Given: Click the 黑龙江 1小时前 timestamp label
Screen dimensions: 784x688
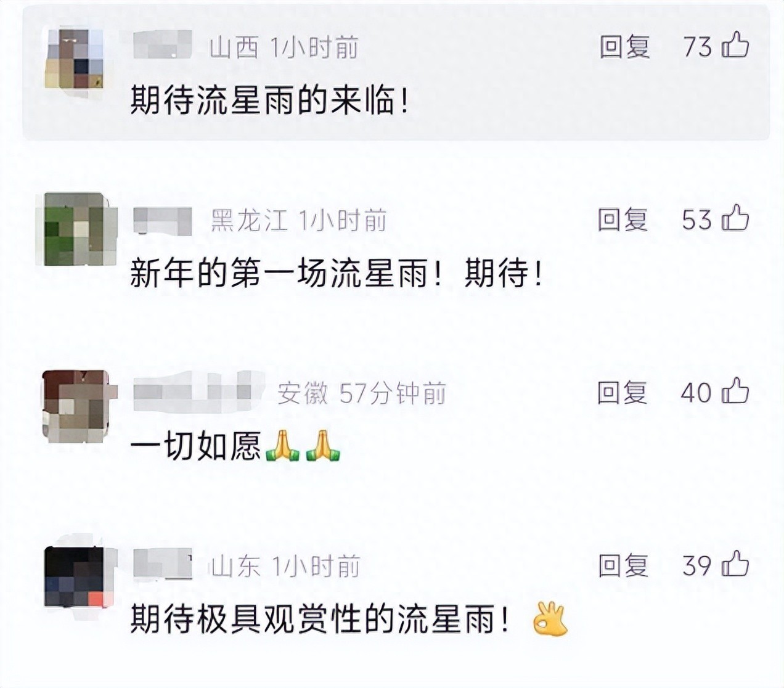Looking at the screenshot, I should click(299, 220).
